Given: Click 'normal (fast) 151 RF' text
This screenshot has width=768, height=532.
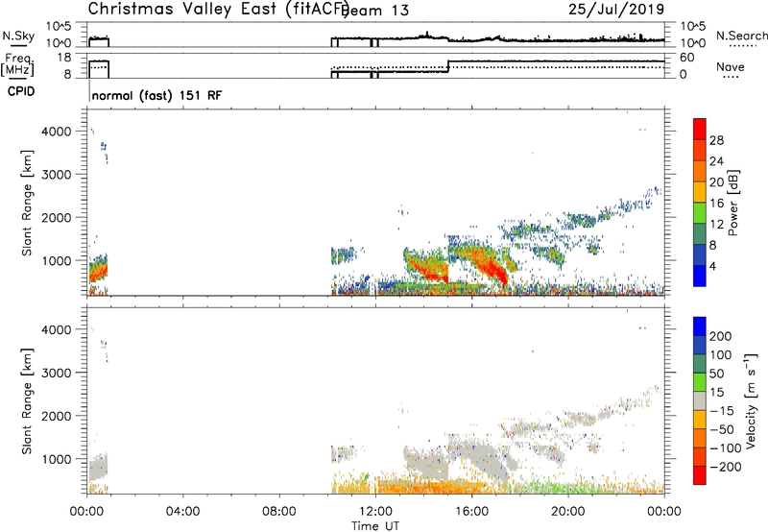Looking at the screenshot, I should click(156, 95).
